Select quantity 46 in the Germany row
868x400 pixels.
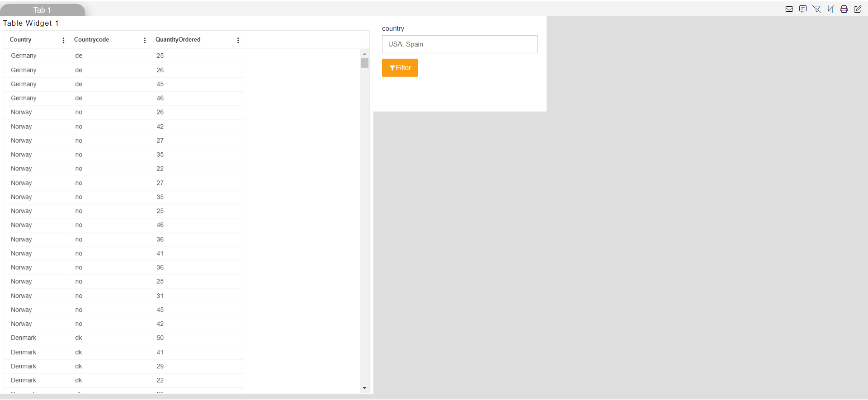160,98
